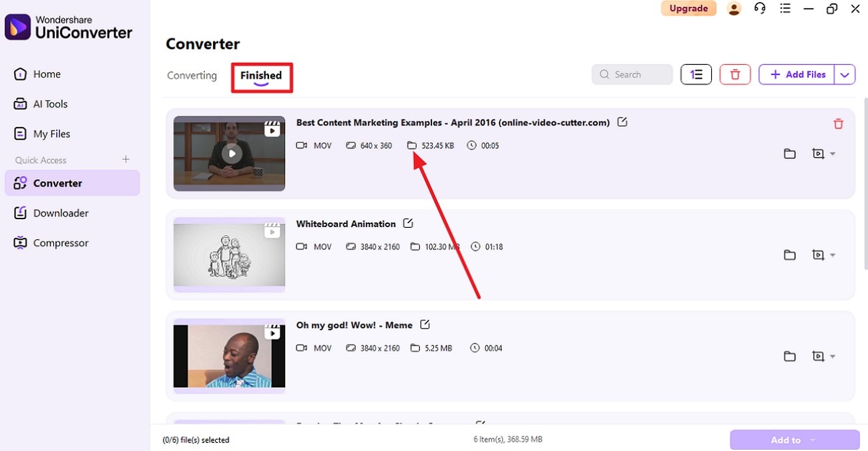The image size is (868, 451).
Task: Click the red delete-all trash icon
Action: (734, 74)
